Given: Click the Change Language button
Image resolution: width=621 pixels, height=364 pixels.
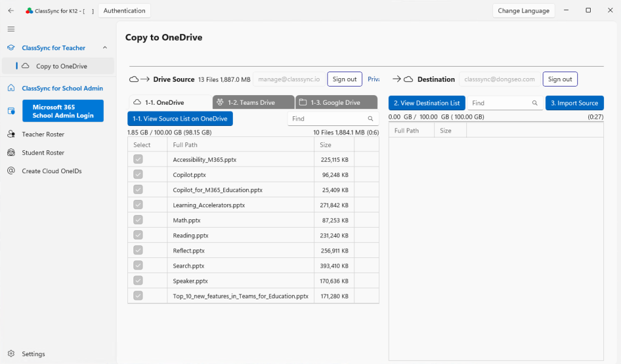Looking at the screenshot, I should click(x=523, y=11).
